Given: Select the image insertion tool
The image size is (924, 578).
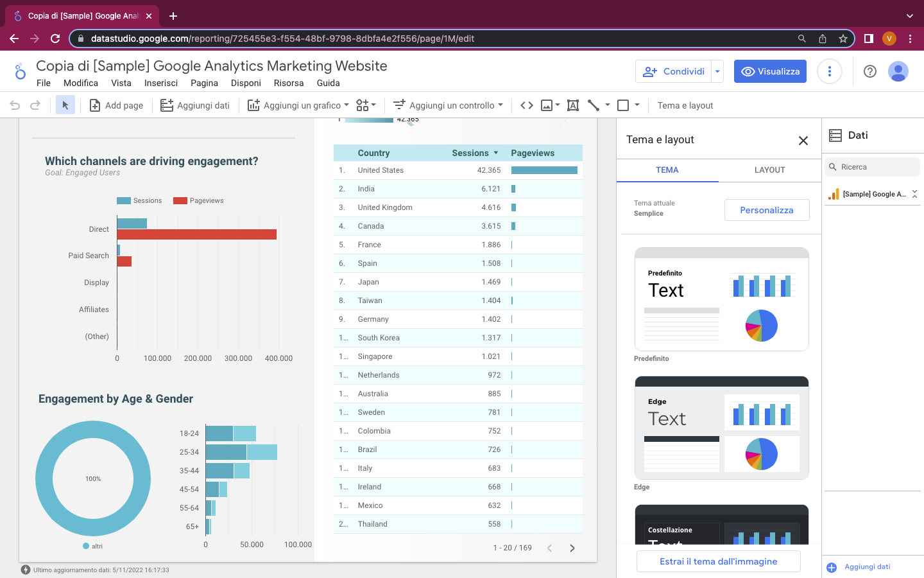Looking at the screenshot, I should 548,105.
